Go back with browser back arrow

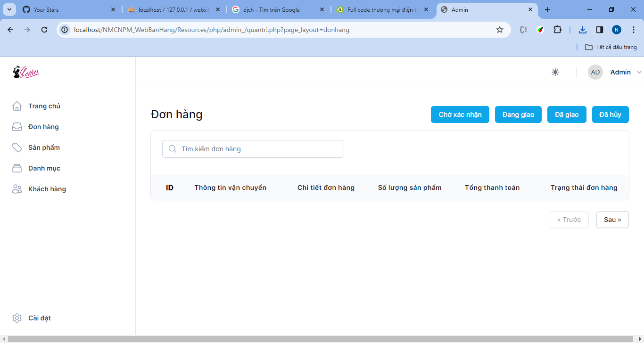click(x=10, y=30)
